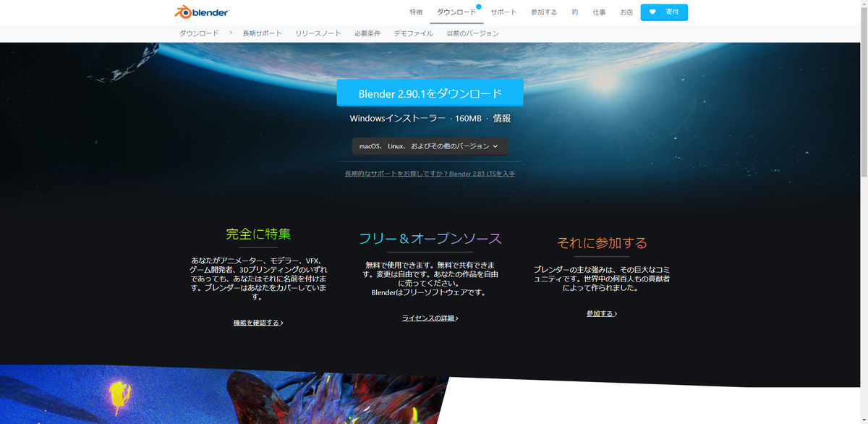The image size is (868, 424).
Task: Open the 仕事 nav item
Action: 599,12
